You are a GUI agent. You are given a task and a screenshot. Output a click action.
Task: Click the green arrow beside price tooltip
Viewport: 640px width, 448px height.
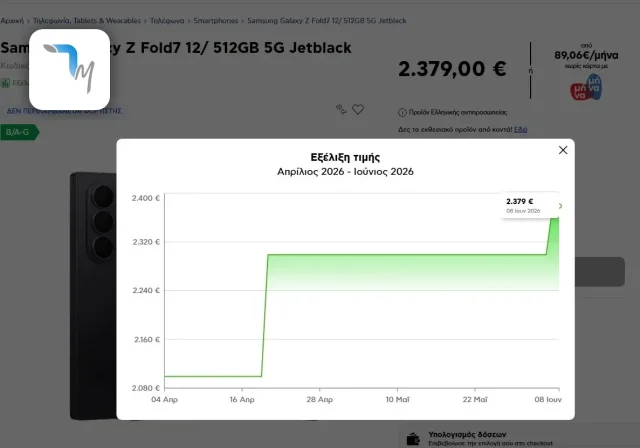pyautogui.click(x=560, y=206)
